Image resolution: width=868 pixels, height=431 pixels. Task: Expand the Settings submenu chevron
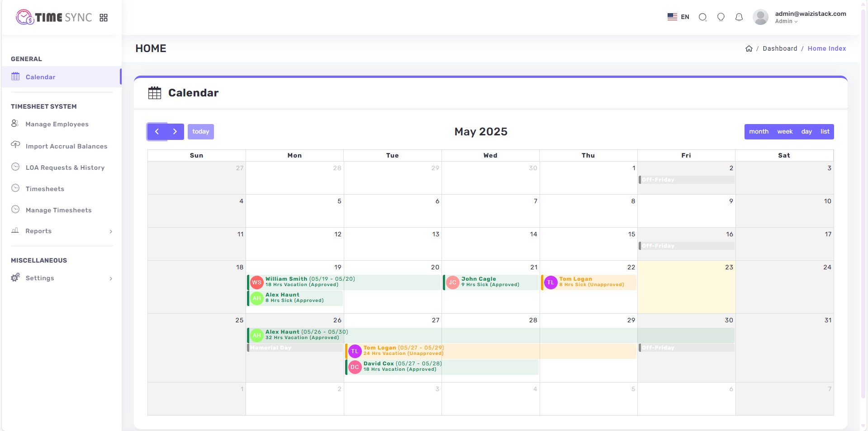(x=111, y=278)
